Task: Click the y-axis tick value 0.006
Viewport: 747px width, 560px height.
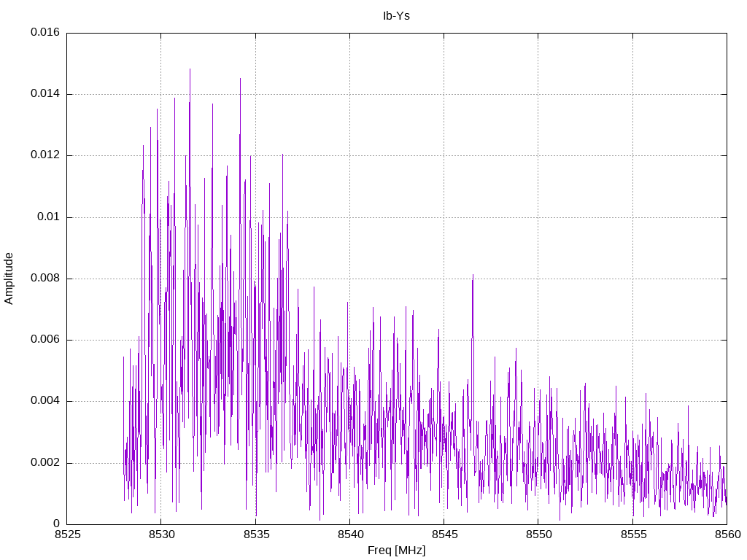Action: [45, 339]
